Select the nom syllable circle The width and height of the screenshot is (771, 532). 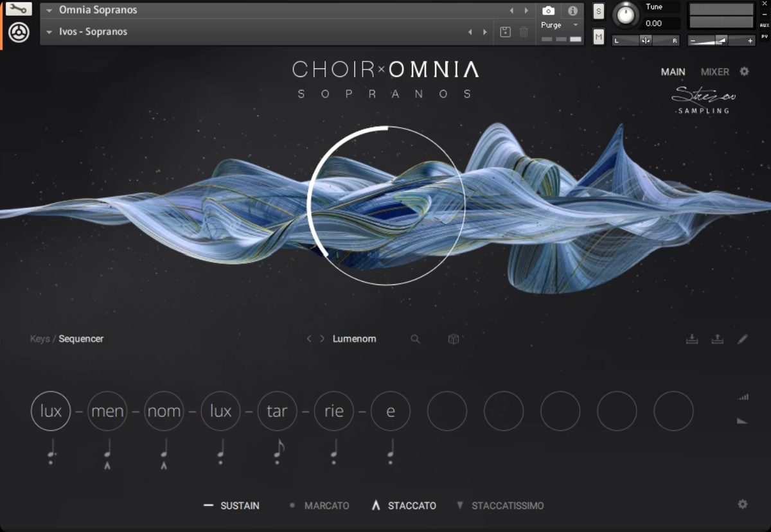pos(164,411)
